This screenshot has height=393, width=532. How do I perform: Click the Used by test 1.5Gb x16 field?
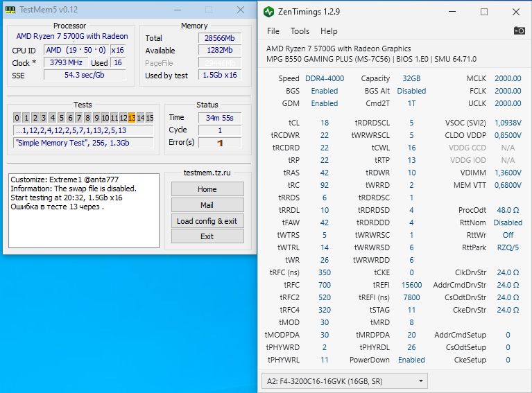tap(220, 75)
